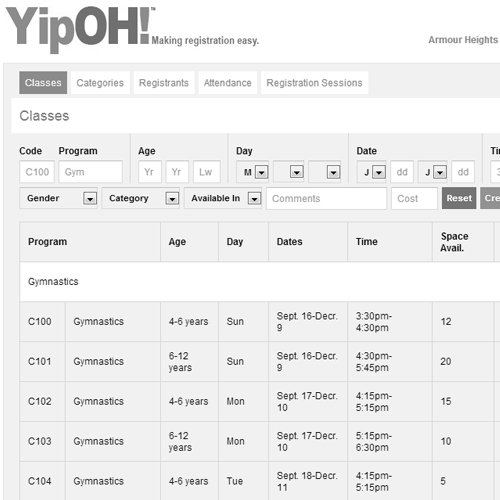500x500 pixels.
Task: Click the YipOH! logo
Action: tap(81, 29)
